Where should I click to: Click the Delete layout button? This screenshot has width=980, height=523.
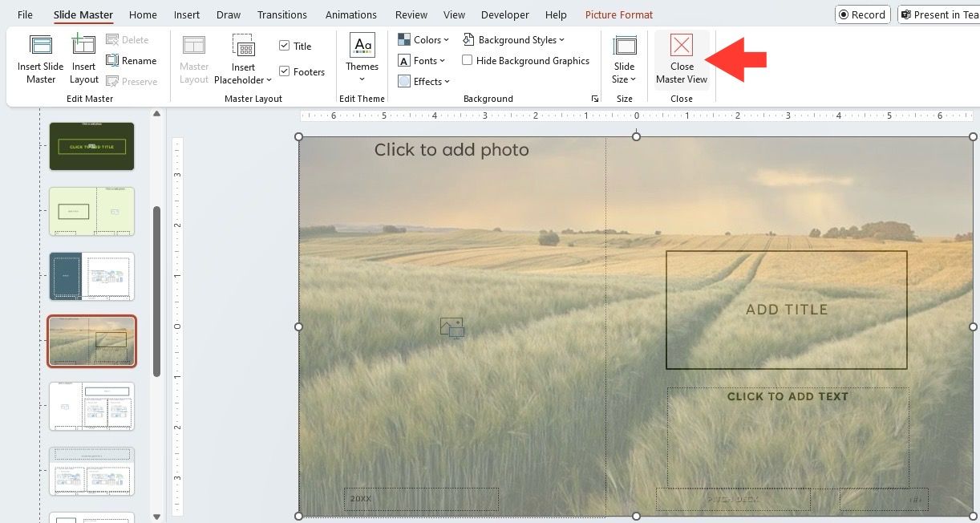[x=128, y=39]
